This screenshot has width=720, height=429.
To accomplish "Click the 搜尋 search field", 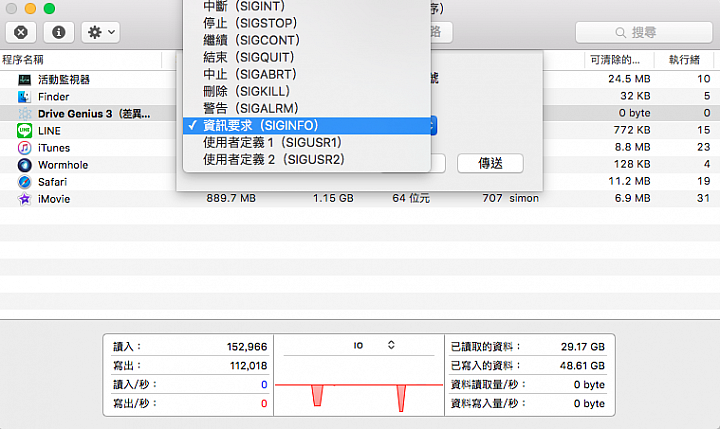I will tap(644, 32).
